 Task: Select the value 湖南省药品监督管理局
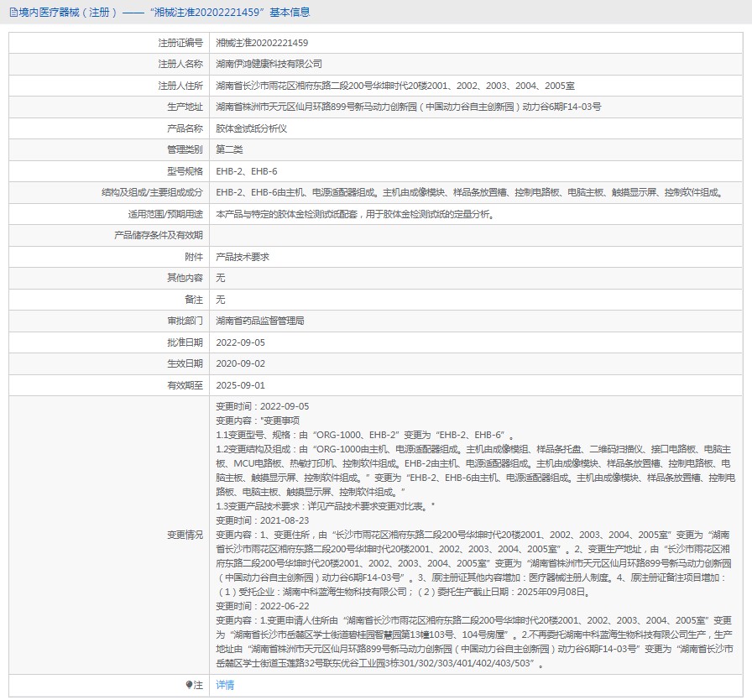point(260,321)
